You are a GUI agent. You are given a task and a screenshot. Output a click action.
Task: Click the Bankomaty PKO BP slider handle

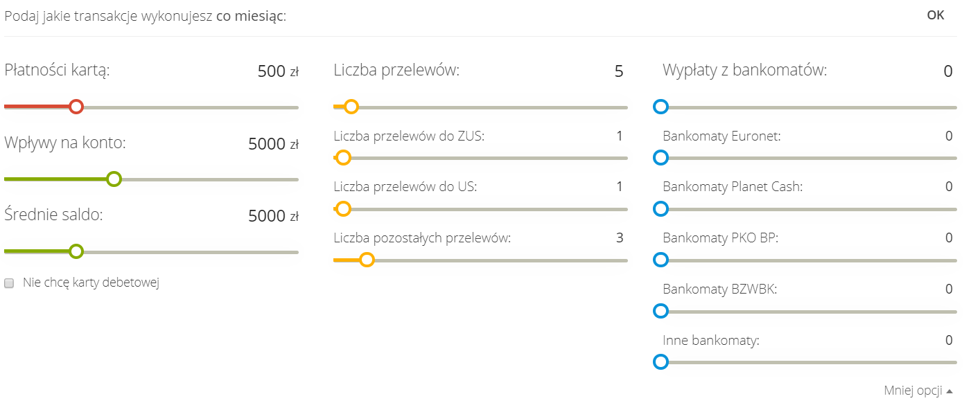point(660,260)
